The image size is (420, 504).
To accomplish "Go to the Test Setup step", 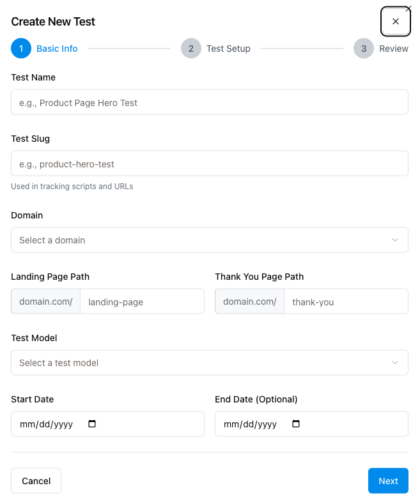I will pyautogui.click(x=228, y=49).
